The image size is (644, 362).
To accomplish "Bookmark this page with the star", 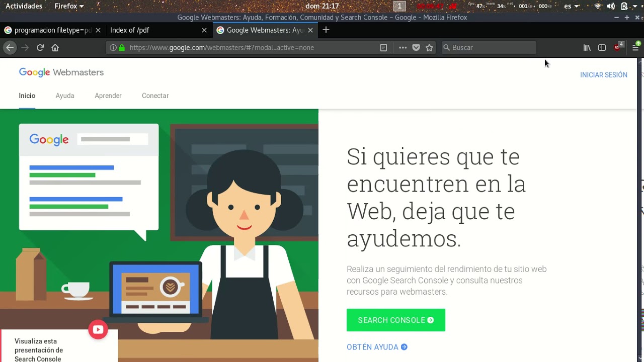I will pos(429,47).
